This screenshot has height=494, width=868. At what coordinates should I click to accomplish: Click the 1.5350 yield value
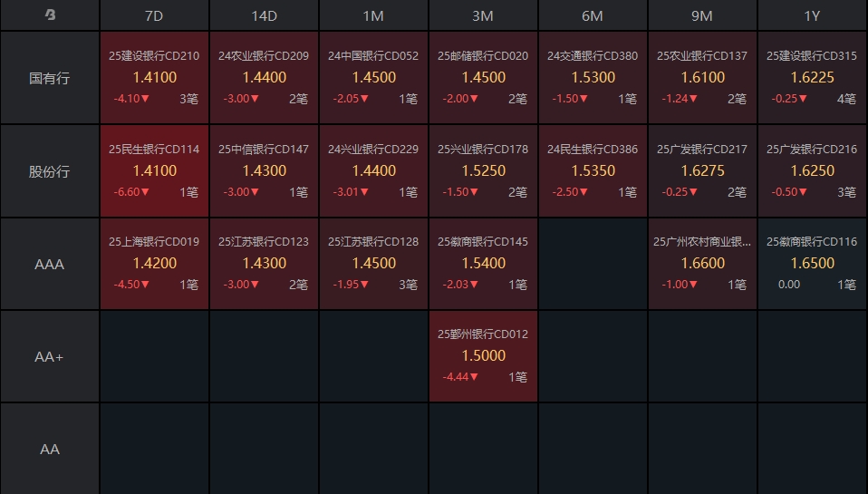pos(593,171)
